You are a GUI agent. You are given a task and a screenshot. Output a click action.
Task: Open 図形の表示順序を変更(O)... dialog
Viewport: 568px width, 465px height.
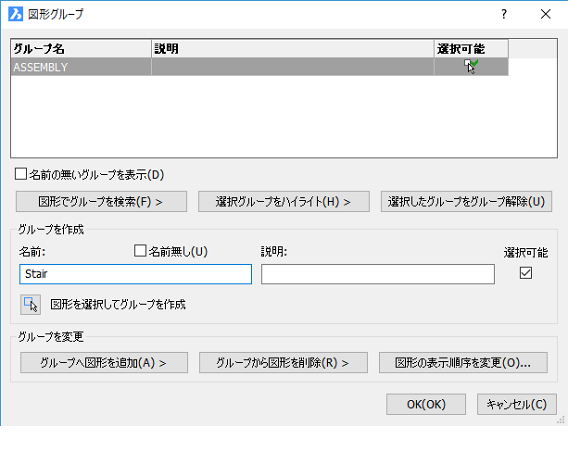pyautogui.click(x=463, y=363)
